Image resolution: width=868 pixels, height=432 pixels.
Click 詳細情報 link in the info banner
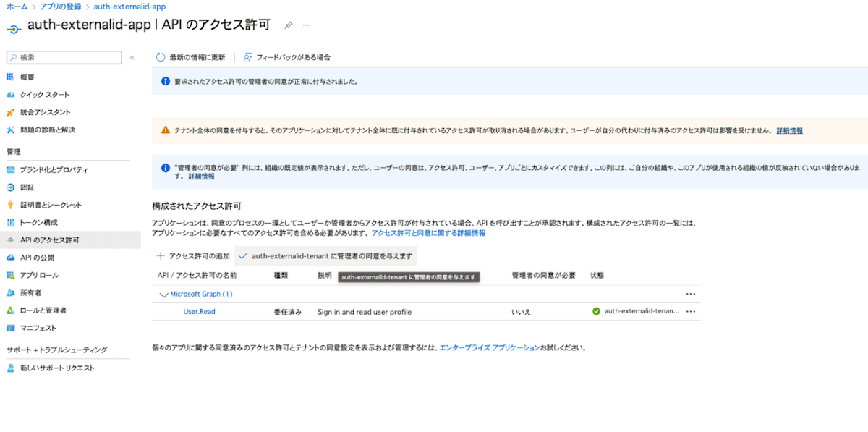click(x=201, y=176)
